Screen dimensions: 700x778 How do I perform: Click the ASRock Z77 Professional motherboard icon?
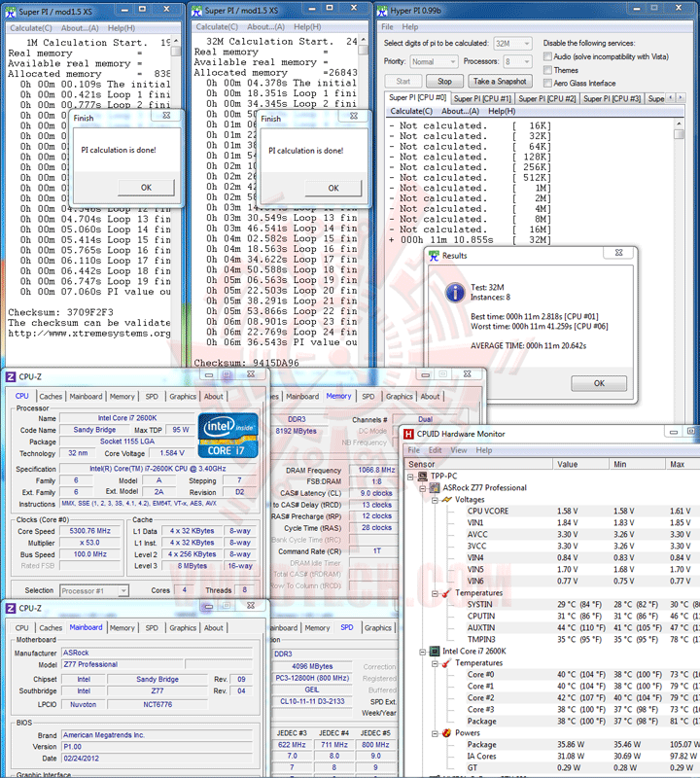[x=435, y=488]
